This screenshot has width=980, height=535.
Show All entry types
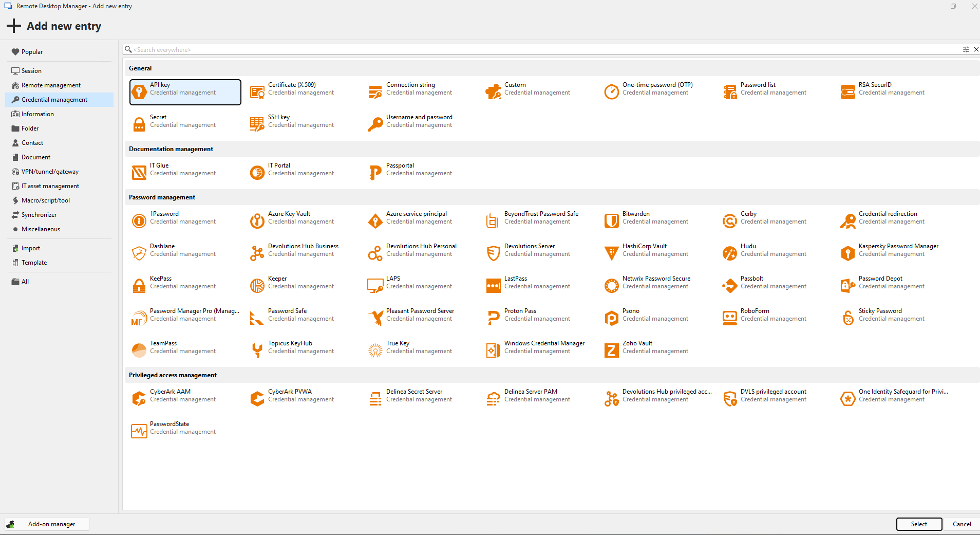click(x=59, y=282)
